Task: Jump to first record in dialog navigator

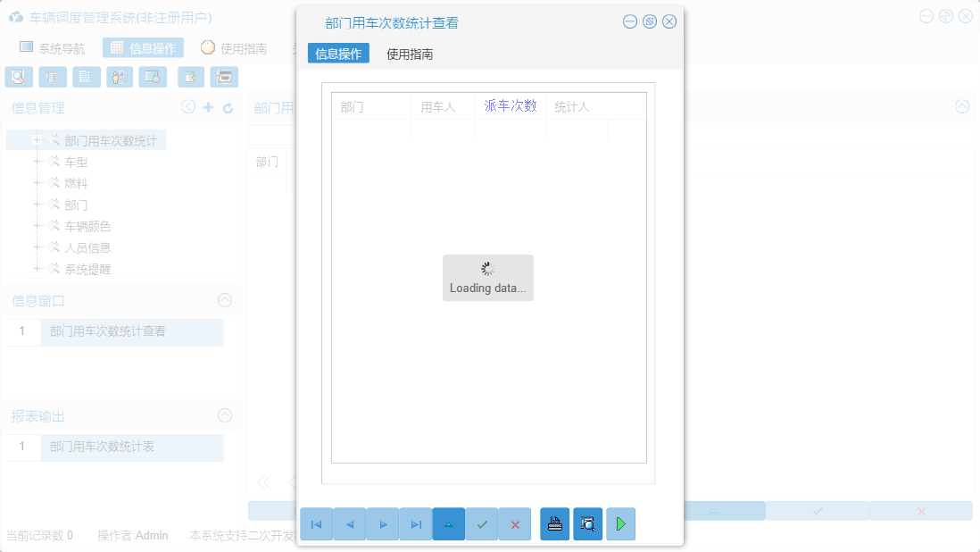Action: point(316,524)
